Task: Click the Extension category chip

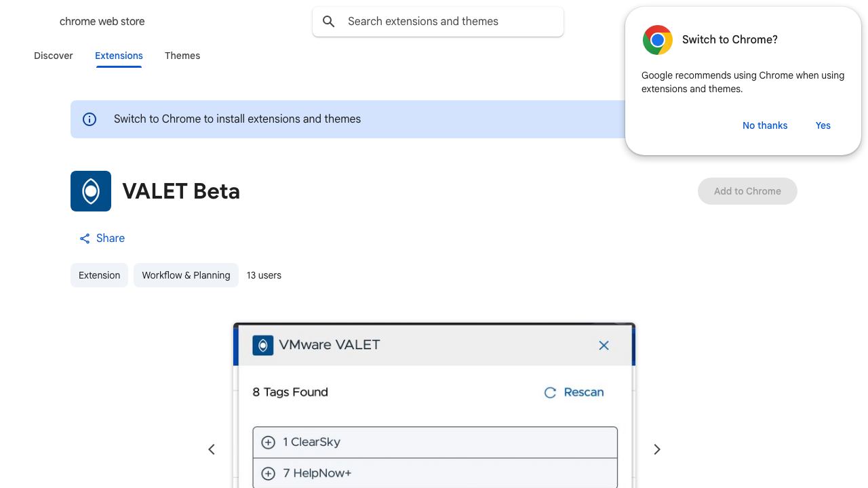Action: 99,275
